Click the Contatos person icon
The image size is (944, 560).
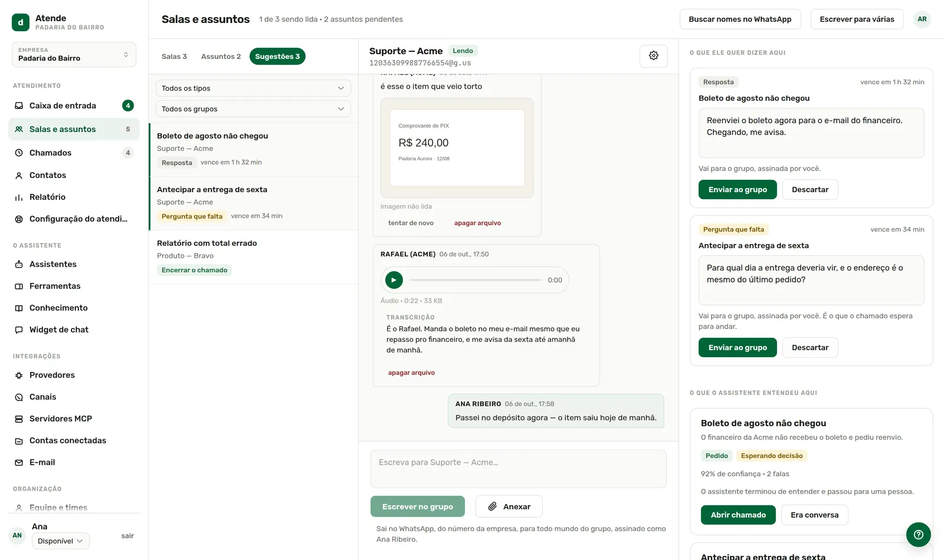[19, 175]
